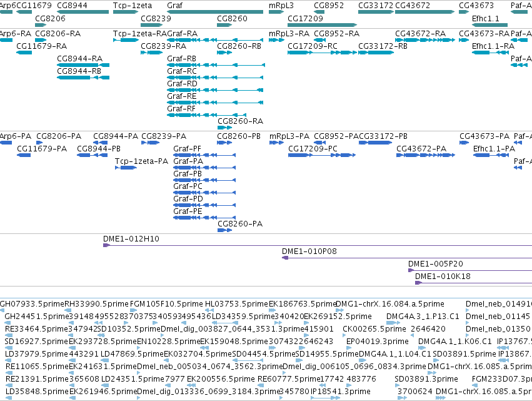Open the DME1-012H10 BAC clone label
Screen dimensions: 532x401
(x=131, y=239)
